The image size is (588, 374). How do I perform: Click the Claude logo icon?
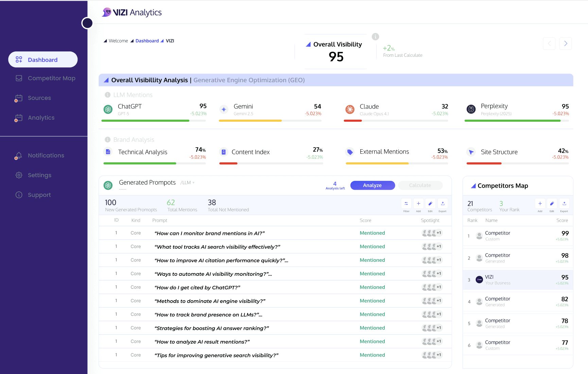(350, 109)
